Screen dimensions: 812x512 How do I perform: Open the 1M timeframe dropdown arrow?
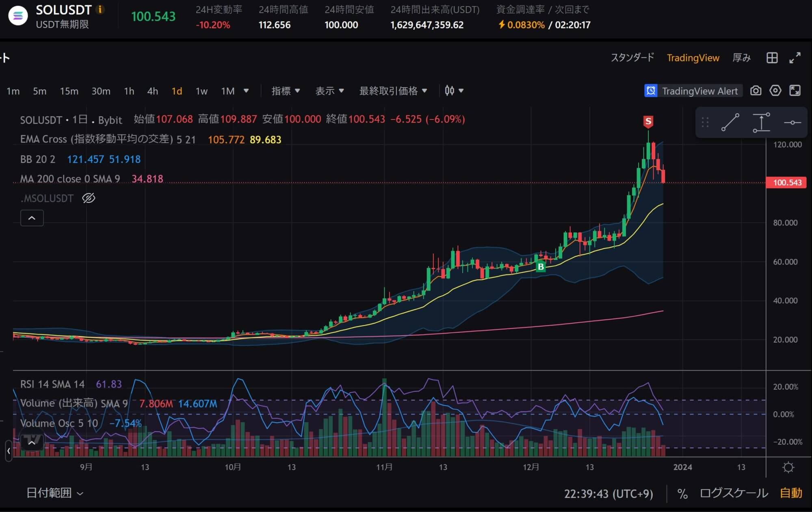(247, 91)
